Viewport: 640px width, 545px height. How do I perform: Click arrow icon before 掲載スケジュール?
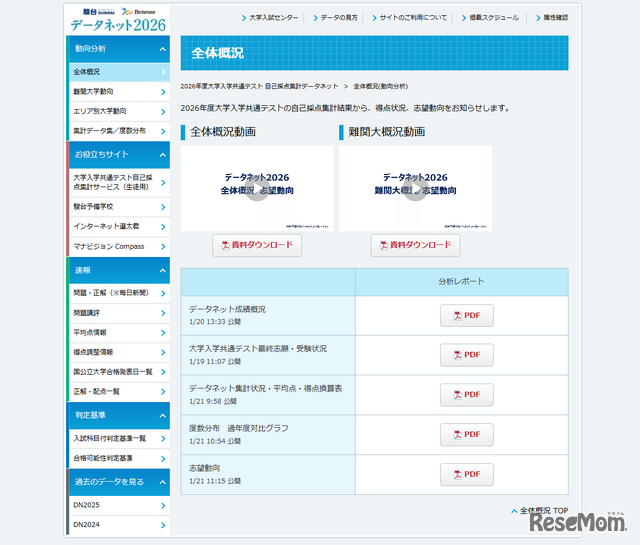click(x=464, y=18)
